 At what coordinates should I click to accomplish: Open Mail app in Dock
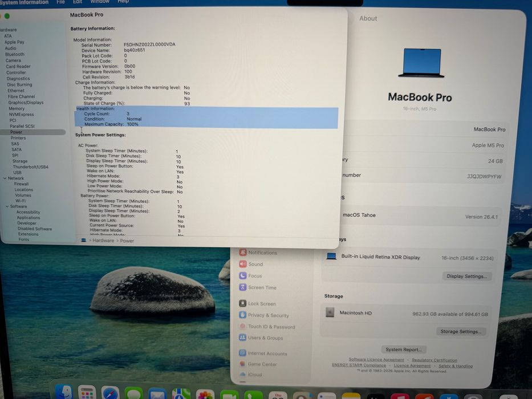(x=157, y=394)
